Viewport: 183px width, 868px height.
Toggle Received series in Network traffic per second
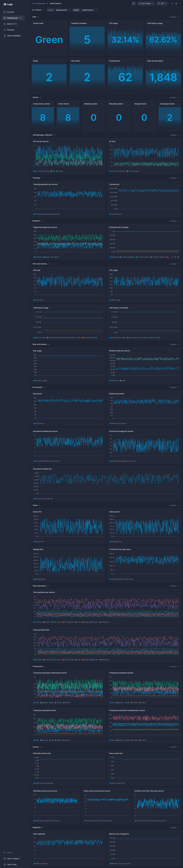pyautogui.click(x=114, y=380)
